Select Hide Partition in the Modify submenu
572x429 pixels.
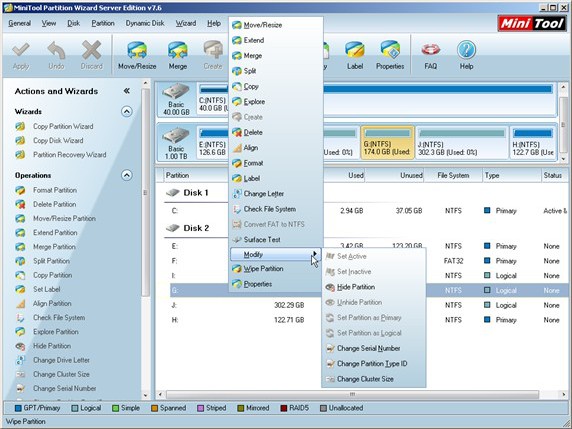coord(374,287)
